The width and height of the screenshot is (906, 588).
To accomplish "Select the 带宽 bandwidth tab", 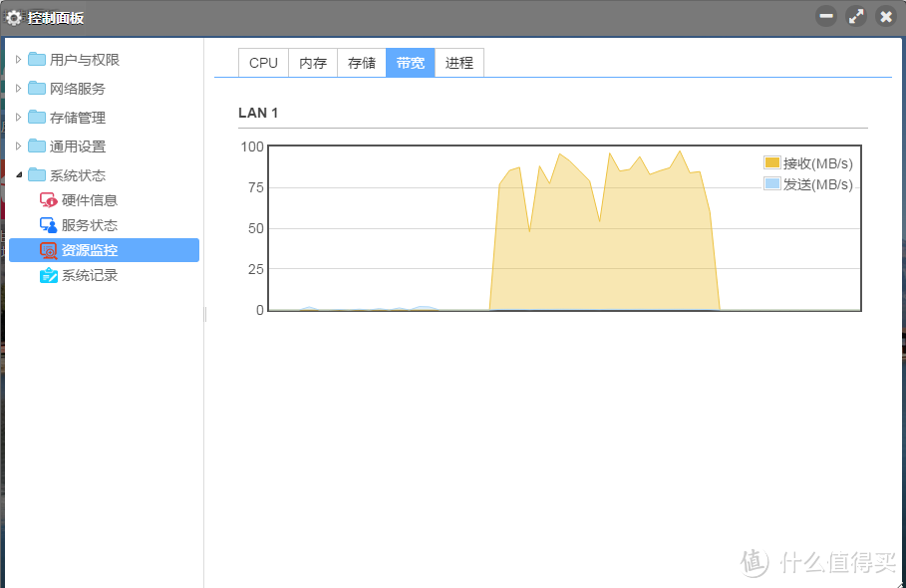I will [411, 63].
